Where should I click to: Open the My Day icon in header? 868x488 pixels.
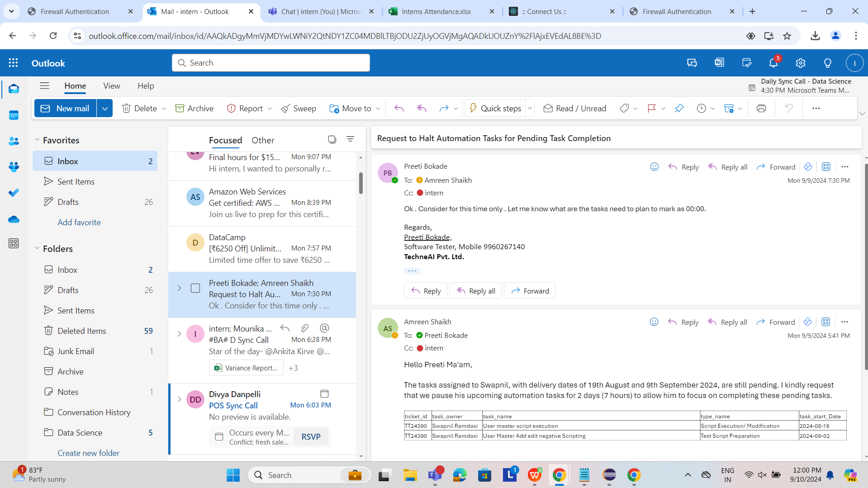tap(747, 63)
